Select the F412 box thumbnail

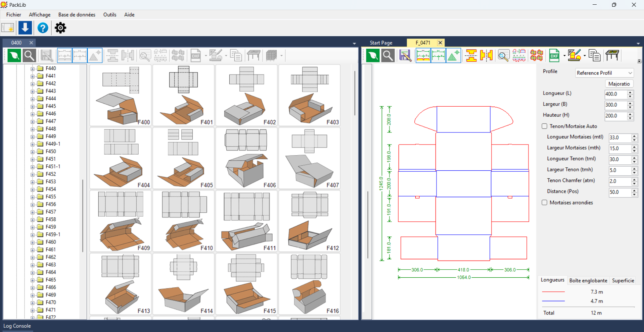(x=310, y=221)
